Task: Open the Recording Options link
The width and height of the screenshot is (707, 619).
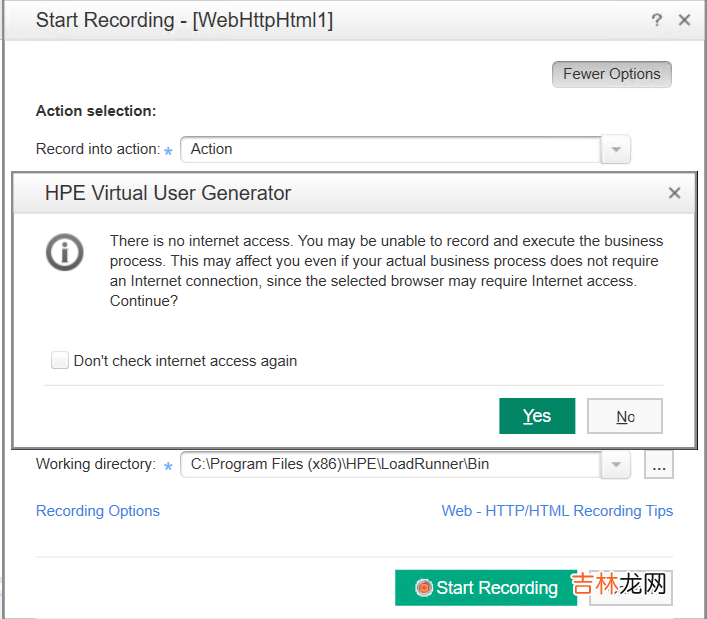Action: (98, 511)
